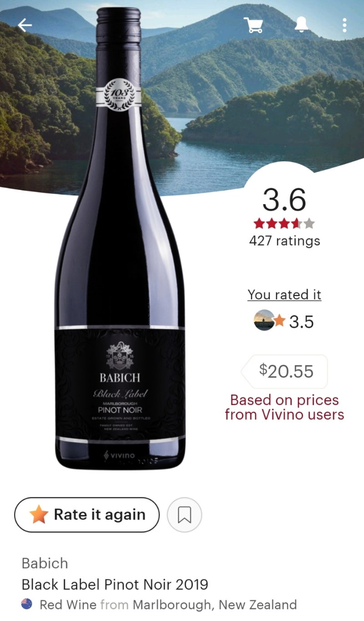This screenshot has width=364, height=621.
Task: Open the $20.55 price tag
Action: click(284, 371)
